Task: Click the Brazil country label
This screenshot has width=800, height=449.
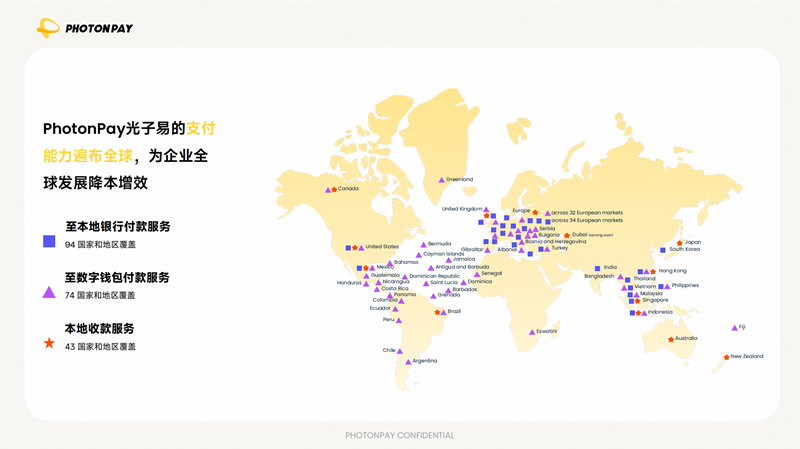Action: (x=454, y=311)
